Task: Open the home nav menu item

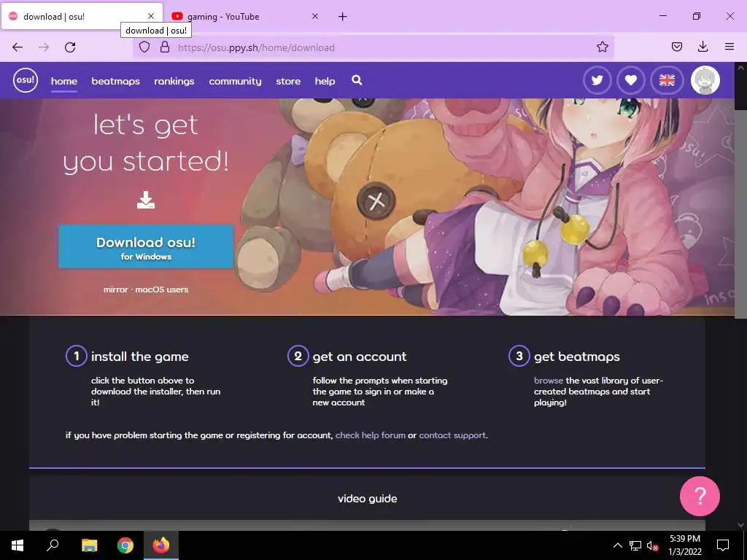Action: pyautogui.click(x=64, y=81)
